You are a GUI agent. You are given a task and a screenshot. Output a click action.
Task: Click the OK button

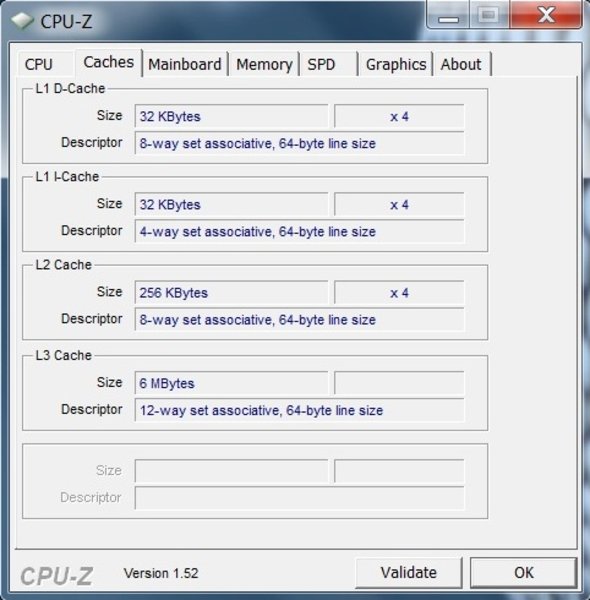pyautogui.click(x=523, y=572)
